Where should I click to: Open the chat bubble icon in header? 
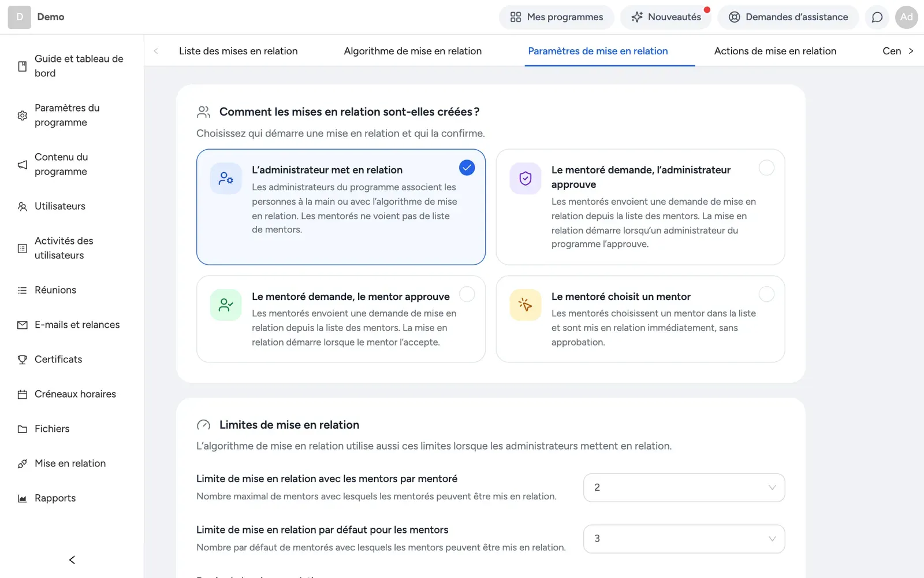877,17
